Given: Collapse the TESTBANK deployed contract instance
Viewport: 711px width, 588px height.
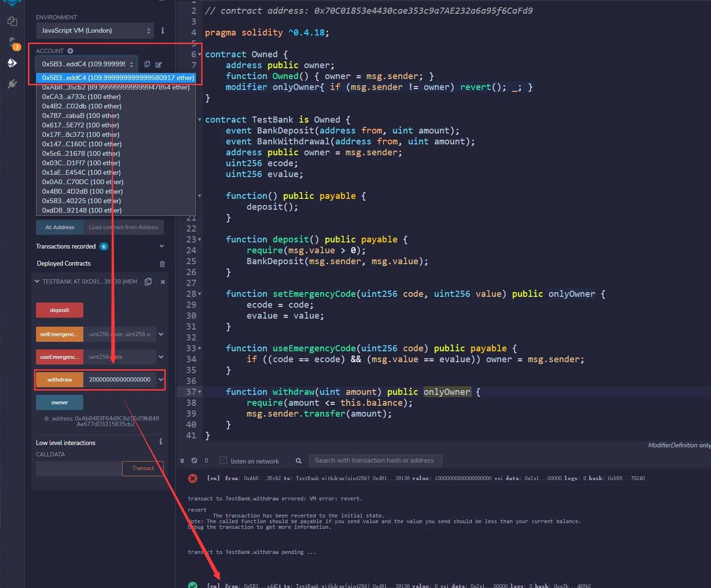Looking at the screenshot, I should point(37,282).
